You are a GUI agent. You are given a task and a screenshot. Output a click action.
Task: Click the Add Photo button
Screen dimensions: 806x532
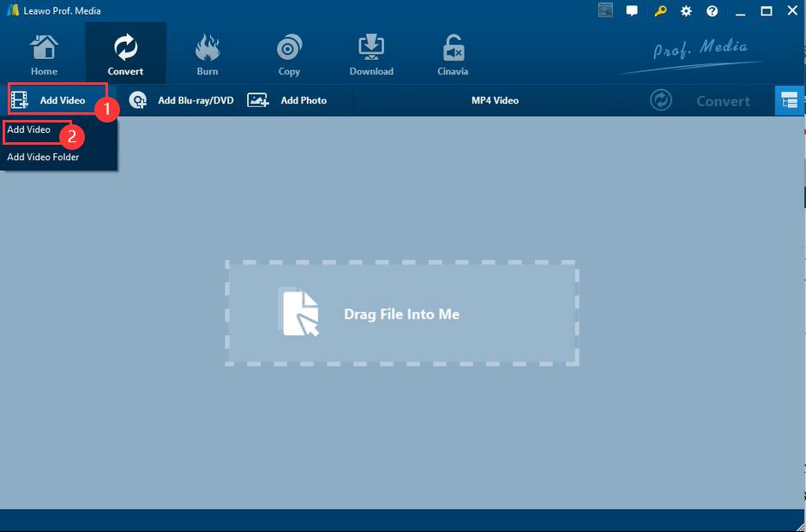click(x=287, y=100)
